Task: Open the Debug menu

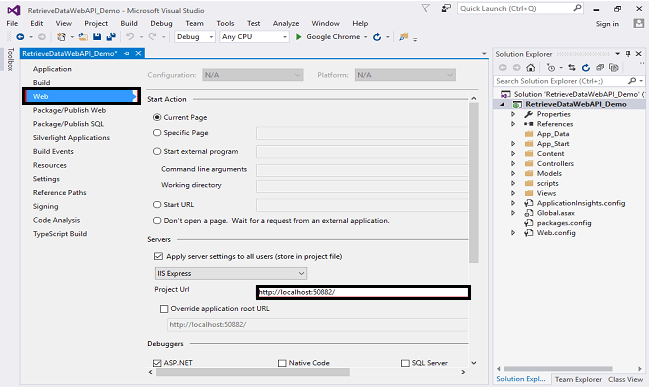Action: coord(161,24)
